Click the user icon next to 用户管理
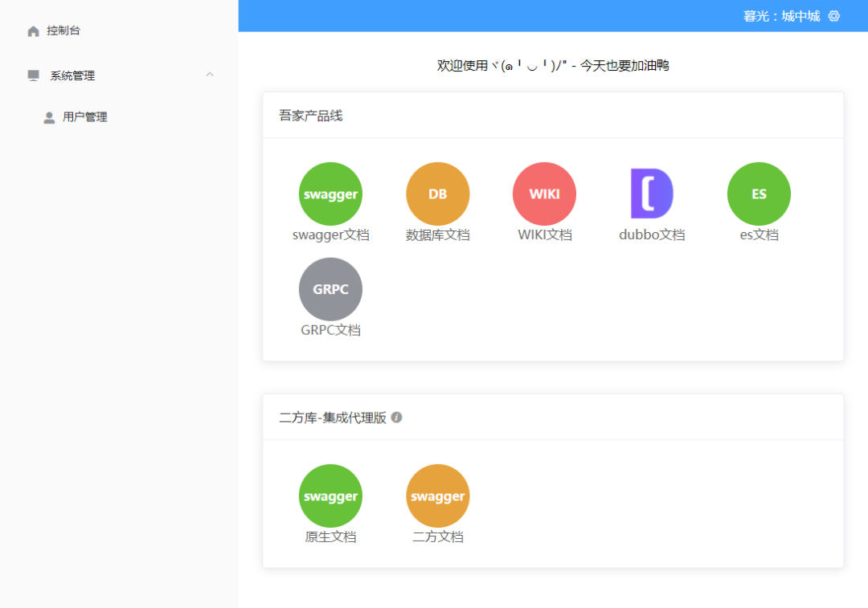868x608 pixels. pos(49,117)
